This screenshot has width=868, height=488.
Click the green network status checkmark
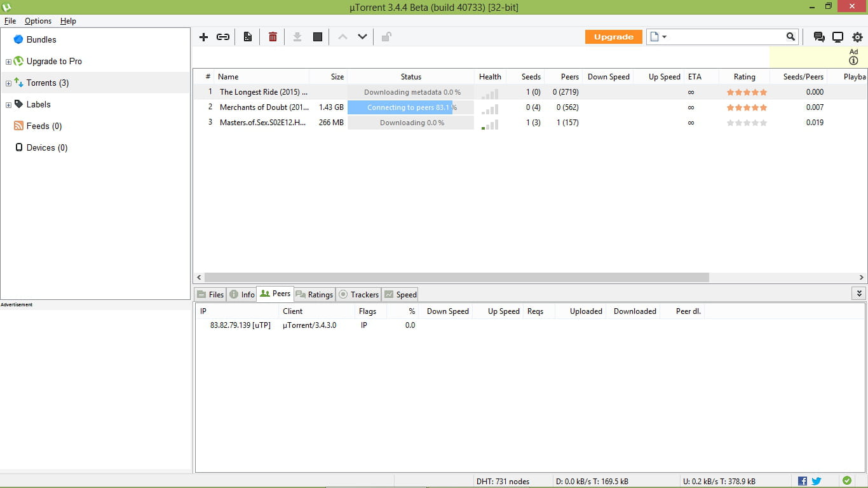coord(847,481)
